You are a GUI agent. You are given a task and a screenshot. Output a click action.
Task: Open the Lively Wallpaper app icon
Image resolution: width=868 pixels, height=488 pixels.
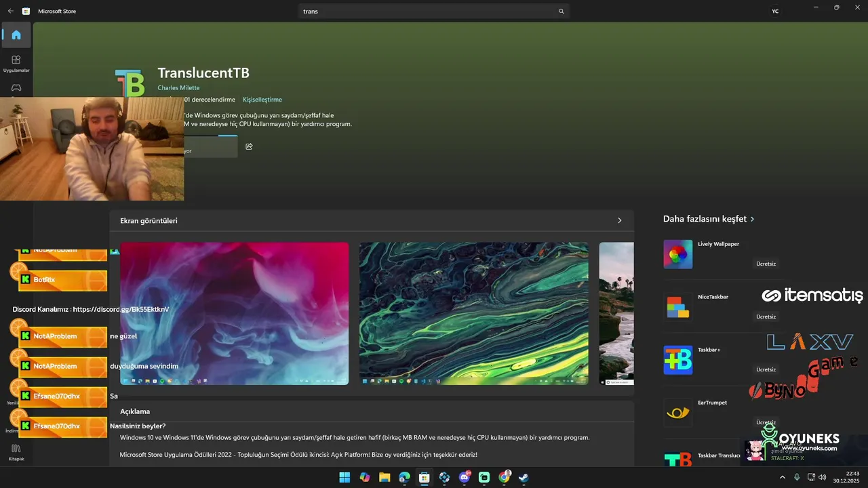pos(678,254)
